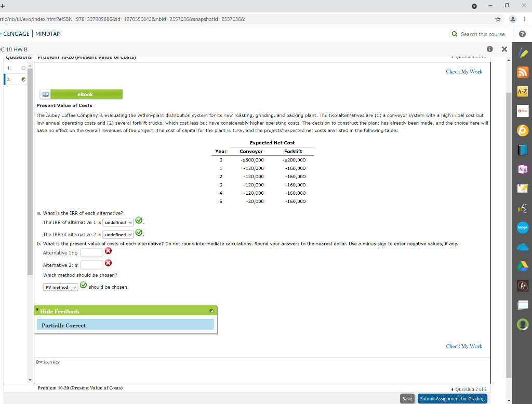Open the orange circular app icon
The image size is (532, 404).
[523, 130]
